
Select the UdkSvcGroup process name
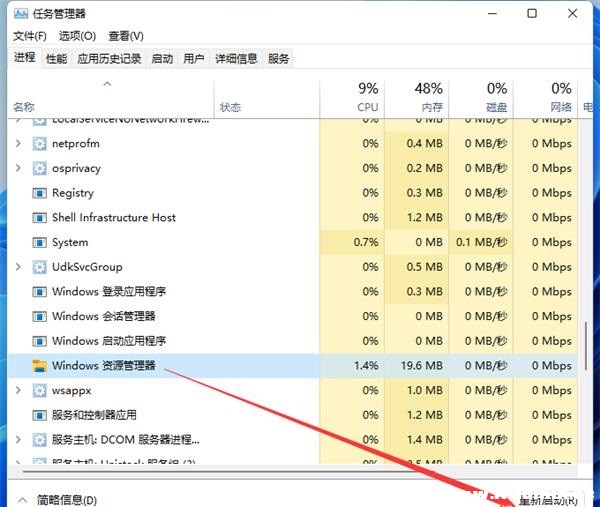click(87, 267)
